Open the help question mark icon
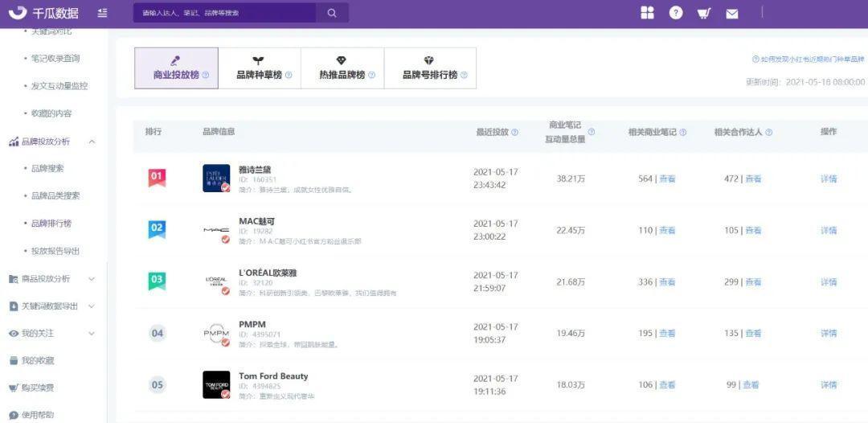The image size is (868, 423). tap(675, 13)
